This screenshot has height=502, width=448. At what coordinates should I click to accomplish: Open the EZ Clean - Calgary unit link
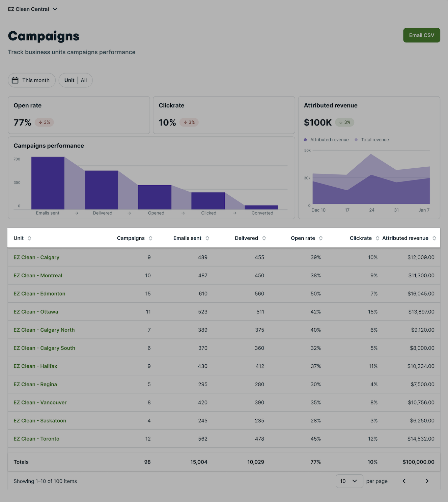pos(36,257)
